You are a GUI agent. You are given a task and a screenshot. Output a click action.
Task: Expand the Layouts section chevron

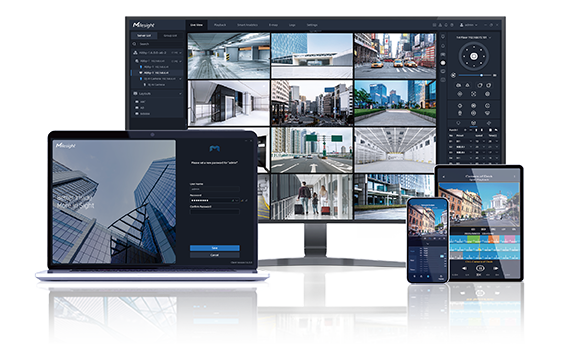tap(181, 93)
